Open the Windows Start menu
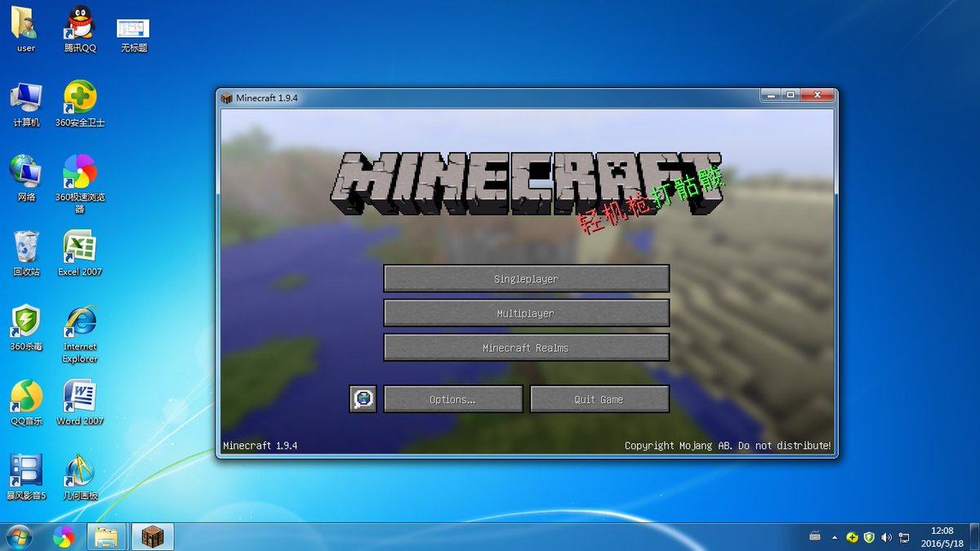 pyautogui.click(x=19, y=536)
